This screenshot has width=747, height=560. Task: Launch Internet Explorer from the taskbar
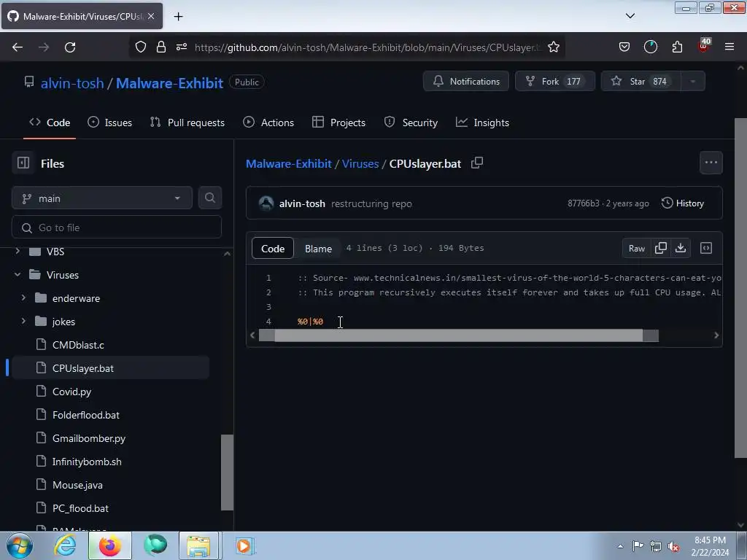(x=64, y=545)
